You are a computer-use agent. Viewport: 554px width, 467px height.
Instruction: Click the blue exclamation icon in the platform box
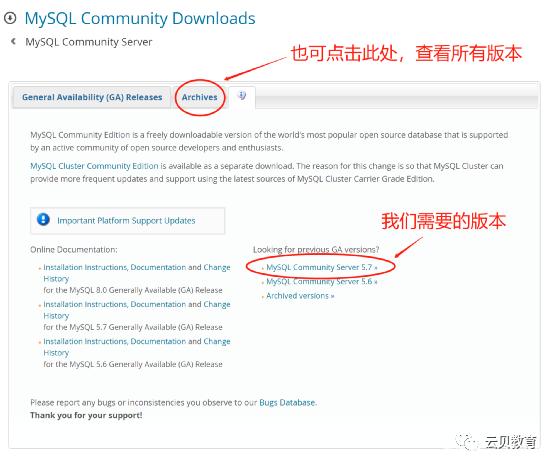coord(43,219)
